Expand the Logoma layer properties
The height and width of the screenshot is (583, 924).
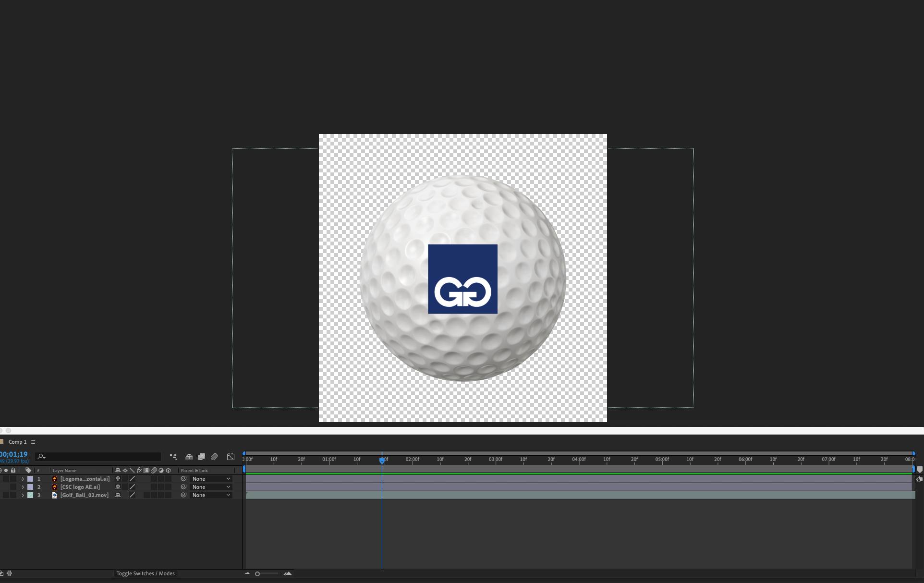pyautogui.click(x=23, y=479)
